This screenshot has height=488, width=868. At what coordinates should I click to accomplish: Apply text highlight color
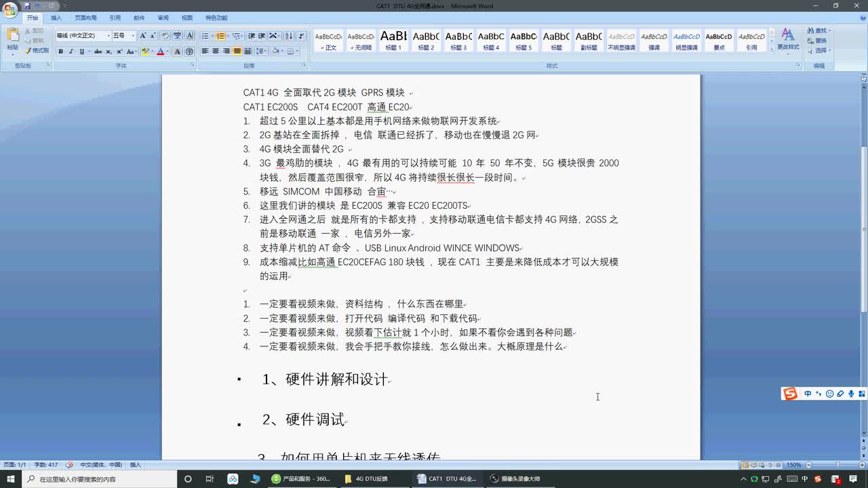point(145,52)
